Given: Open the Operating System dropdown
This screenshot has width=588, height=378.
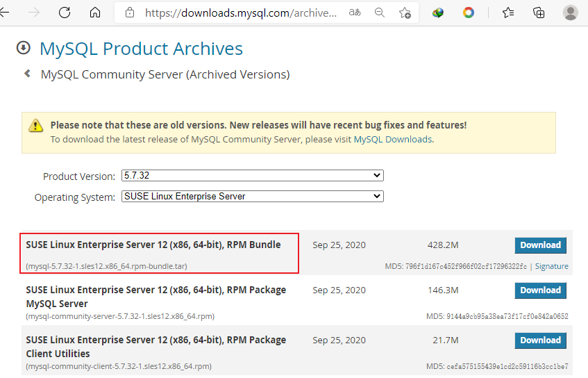Looking at the screenshot, I should pyautogui.click(x=252, y=197).
